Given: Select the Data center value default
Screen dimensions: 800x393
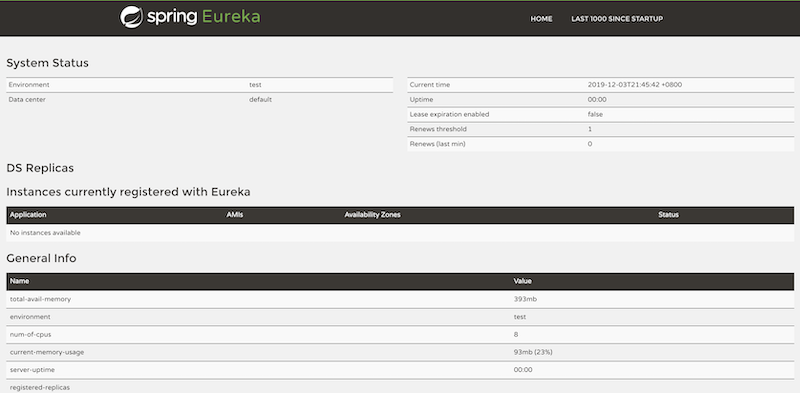Looking at the screenshot, I should [x=260, y=100].
